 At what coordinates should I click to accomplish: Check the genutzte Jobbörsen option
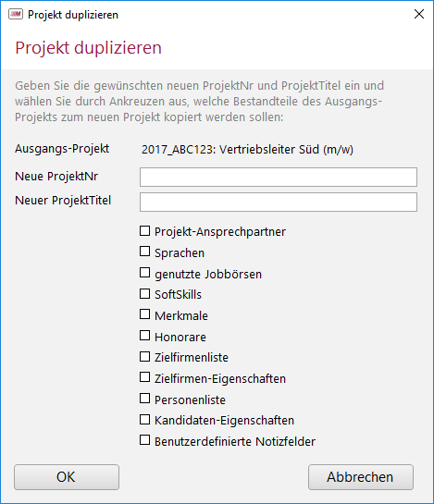tap(144, 273)
